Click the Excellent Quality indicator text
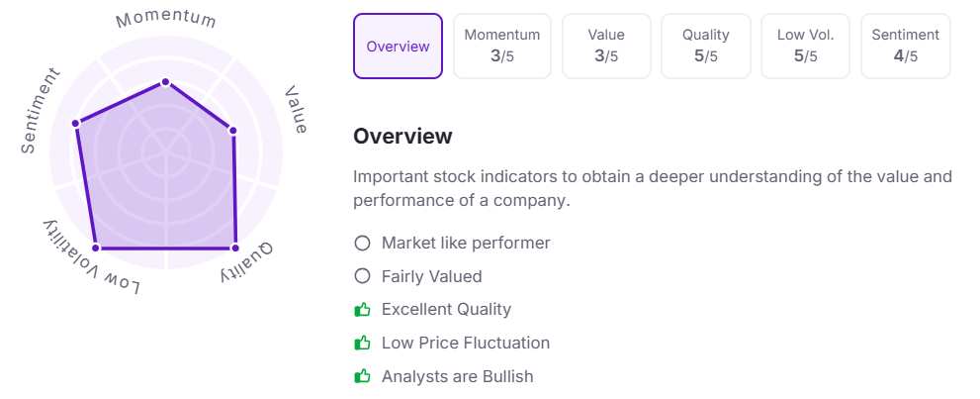This screenshot has width=980, height=399. pos(446,310)
